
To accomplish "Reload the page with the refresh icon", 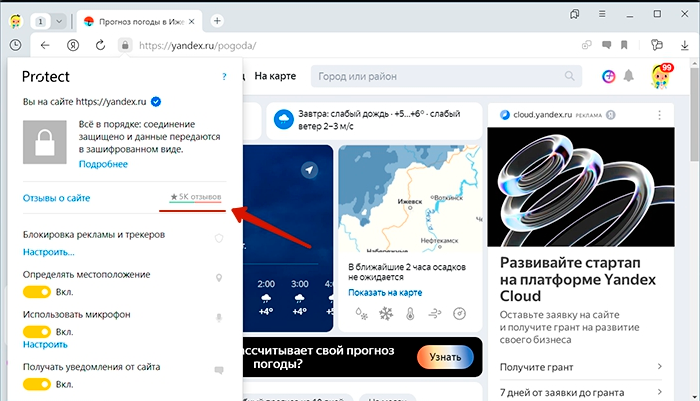I will (x=100, y=45).
